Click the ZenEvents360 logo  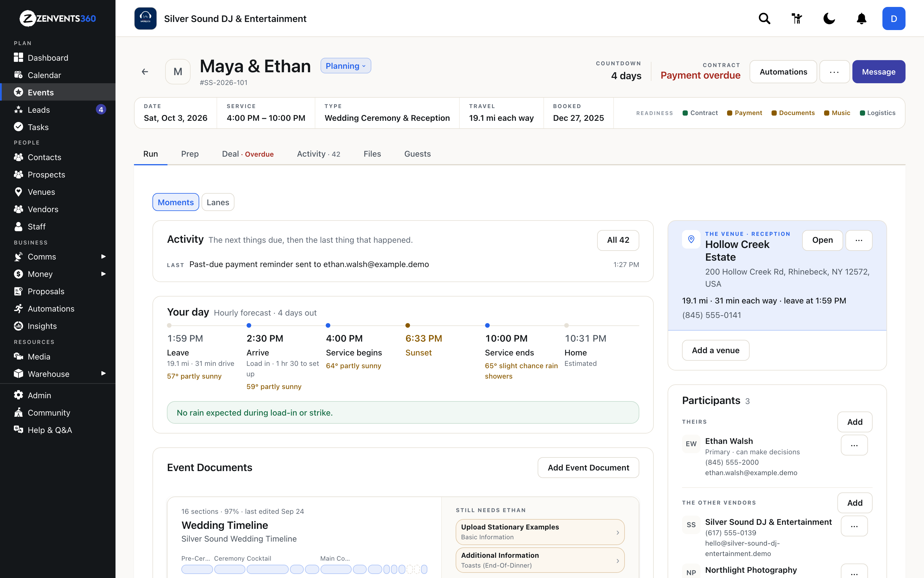click(58, 18)
